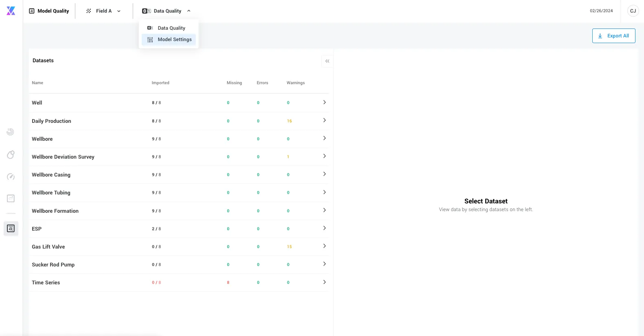
Task: Click the Select Dataset heading
Action: [x=486, y=201]
